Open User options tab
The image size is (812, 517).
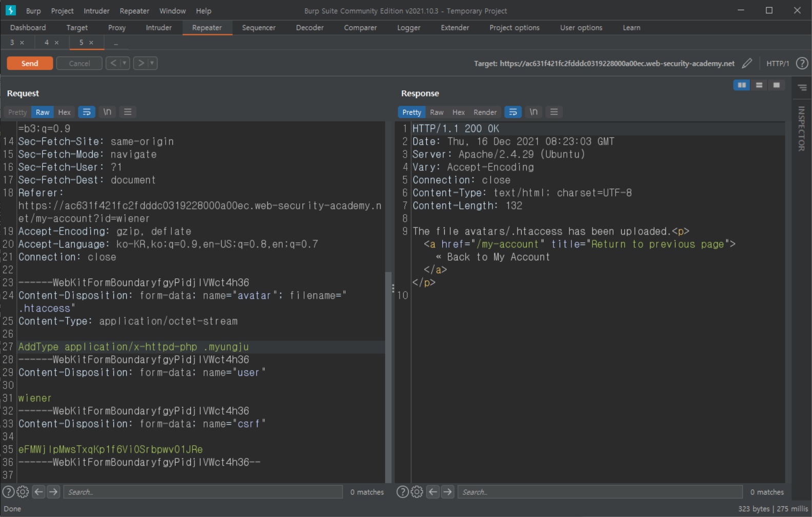tap(581, 28)
